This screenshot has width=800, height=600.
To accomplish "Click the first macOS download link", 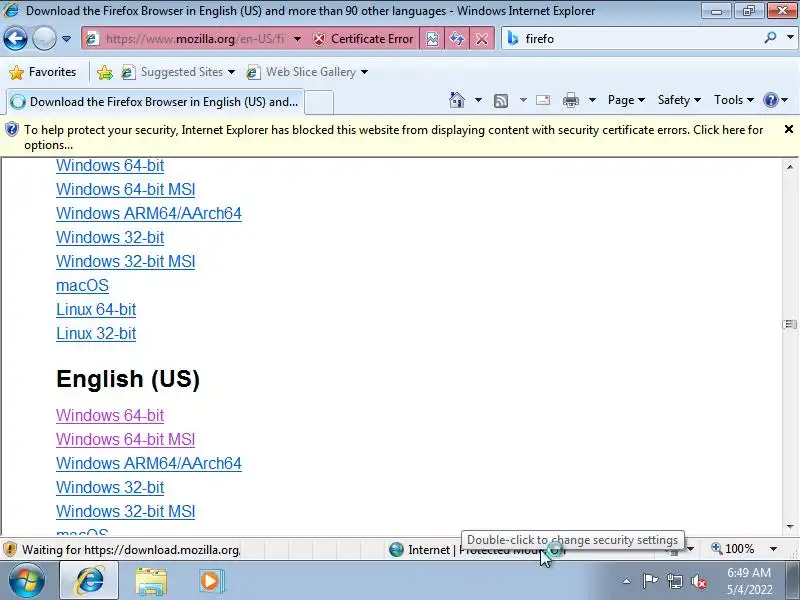I will pyautogui.click(x=82, y=285).
